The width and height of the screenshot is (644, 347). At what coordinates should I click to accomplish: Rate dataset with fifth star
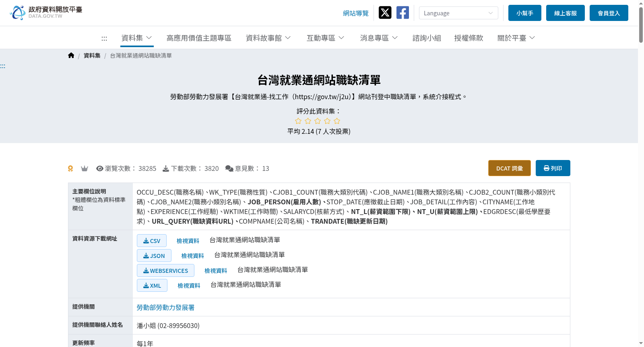(x=337, y=121)
